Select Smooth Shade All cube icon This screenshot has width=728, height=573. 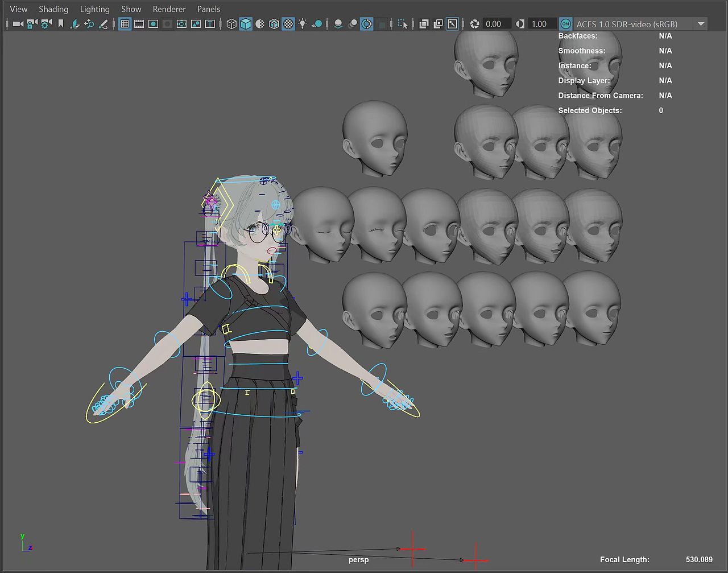(246, 24)
